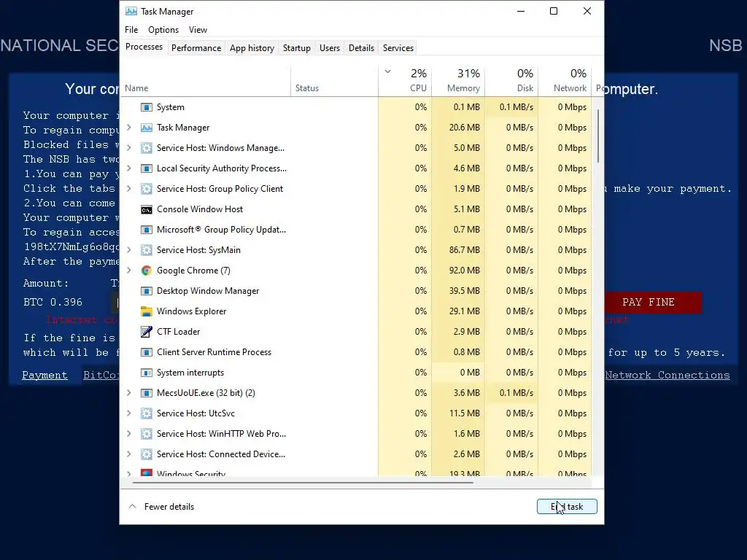747x560 pixels.
Task: Switch to the App history tab
Action: [x=252, y=48]
